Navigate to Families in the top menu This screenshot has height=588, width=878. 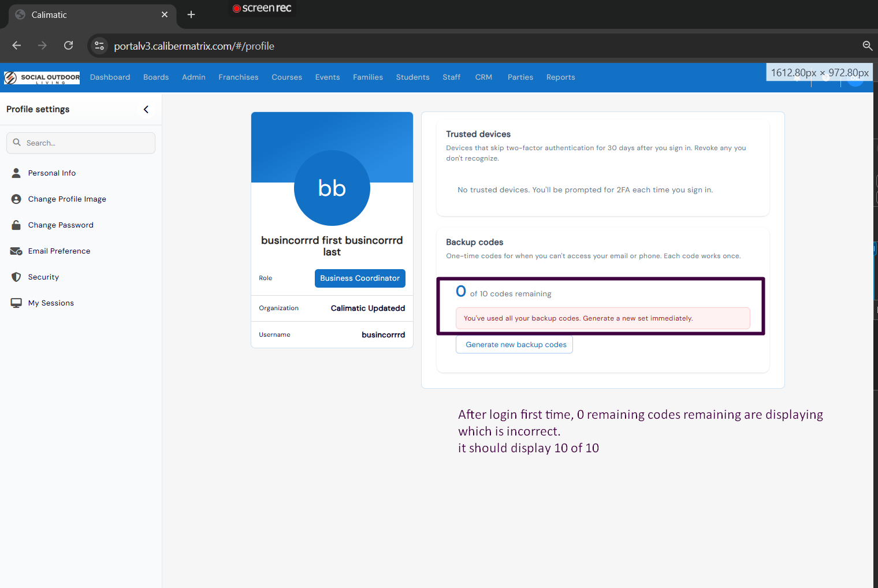tap(368, 77)
